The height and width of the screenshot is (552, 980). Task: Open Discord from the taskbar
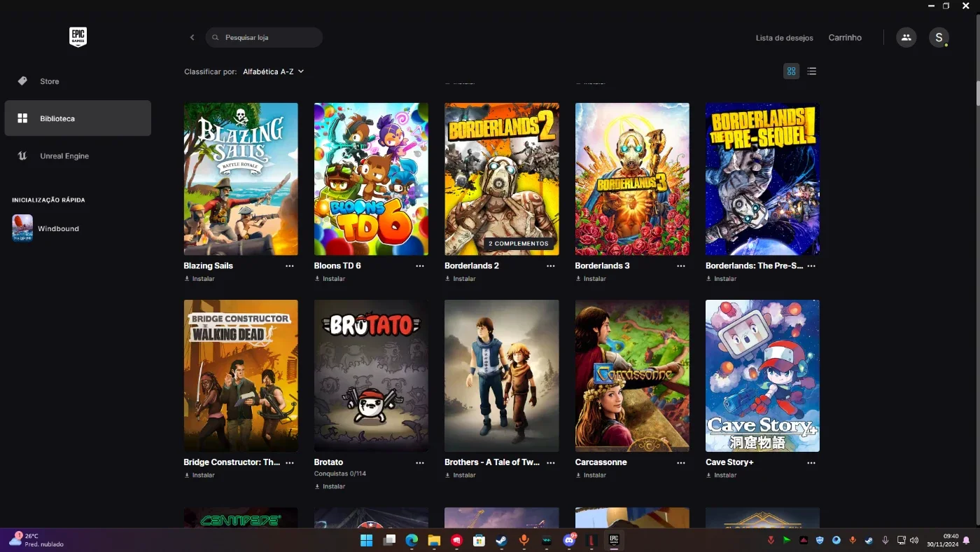pos(569,540)
